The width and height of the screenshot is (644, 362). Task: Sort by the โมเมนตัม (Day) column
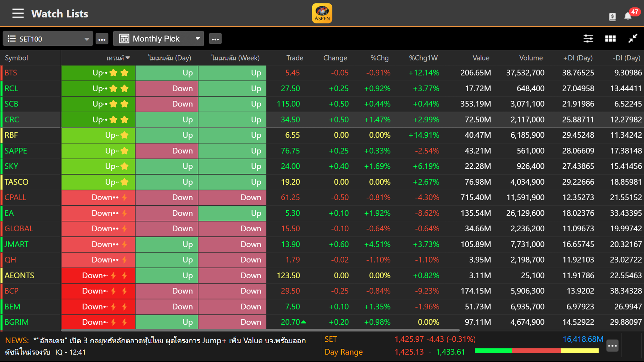pos(170,58)
